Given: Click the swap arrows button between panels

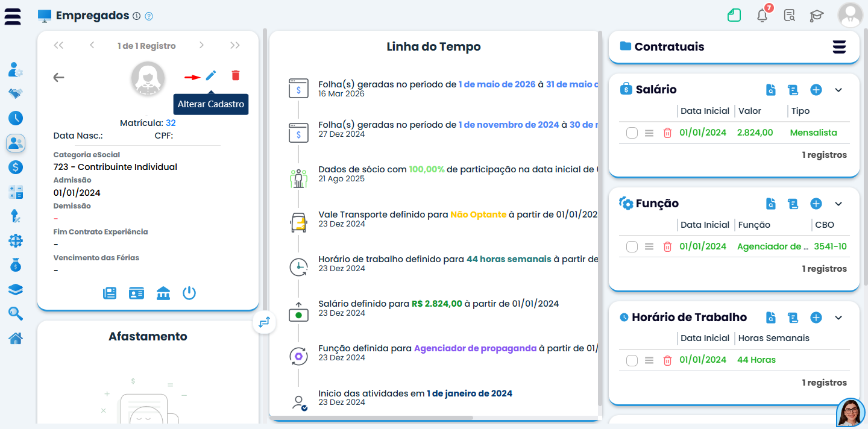Looking at the screenshot, I should [x=264, y=322].
